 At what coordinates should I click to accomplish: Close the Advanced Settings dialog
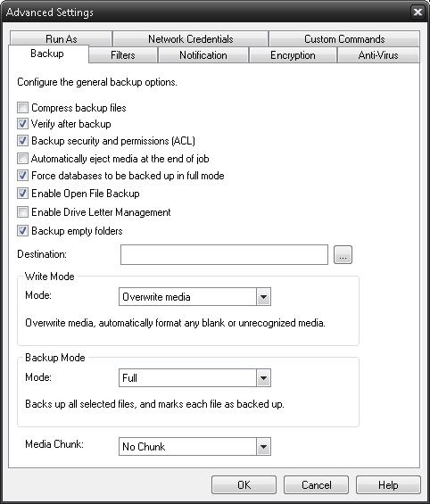(x=418, y=12)
